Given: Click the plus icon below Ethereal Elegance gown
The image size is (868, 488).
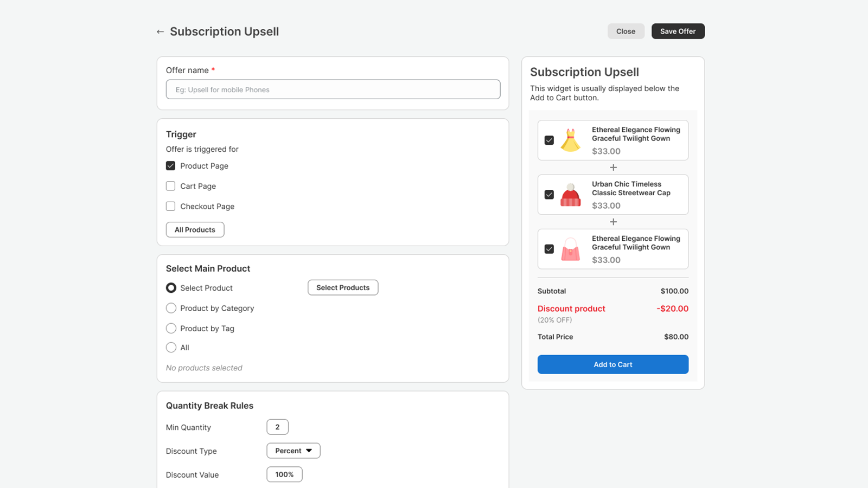Looking at the screenshot, I should (x=612, y=167).
